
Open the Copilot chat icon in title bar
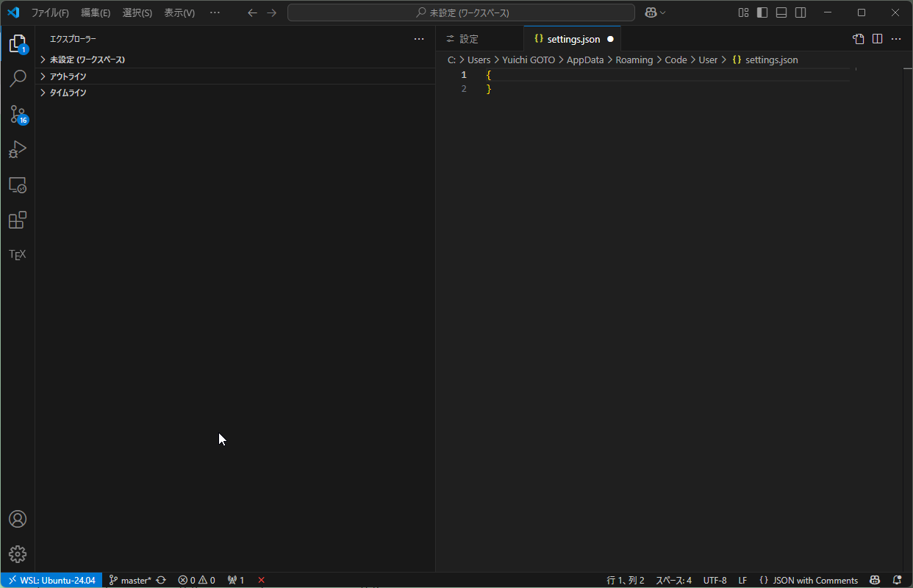point(651,12)
